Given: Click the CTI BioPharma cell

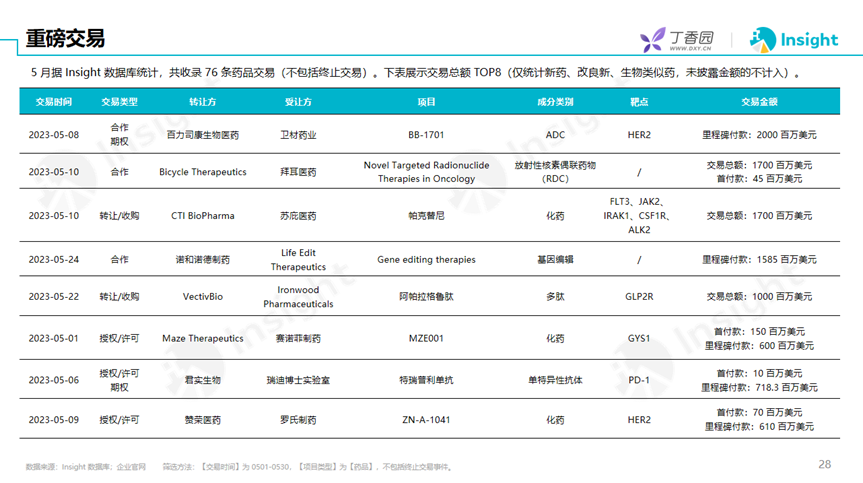Looking at the screenshot, I should [x=203, y=216].
